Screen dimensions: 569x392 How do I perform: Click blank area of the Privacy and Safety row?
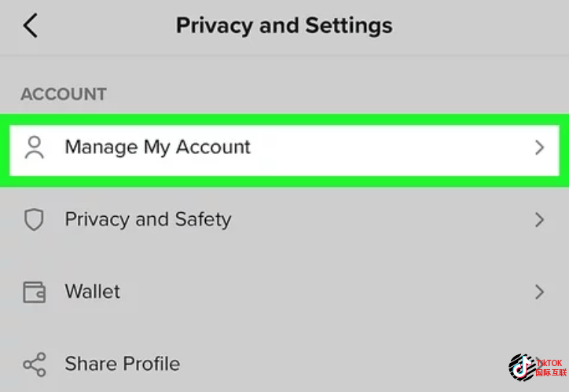click(x=377, y=220)
